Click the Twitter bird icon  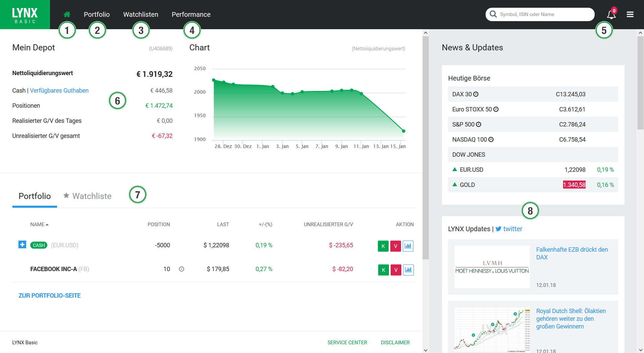[498, 229]
